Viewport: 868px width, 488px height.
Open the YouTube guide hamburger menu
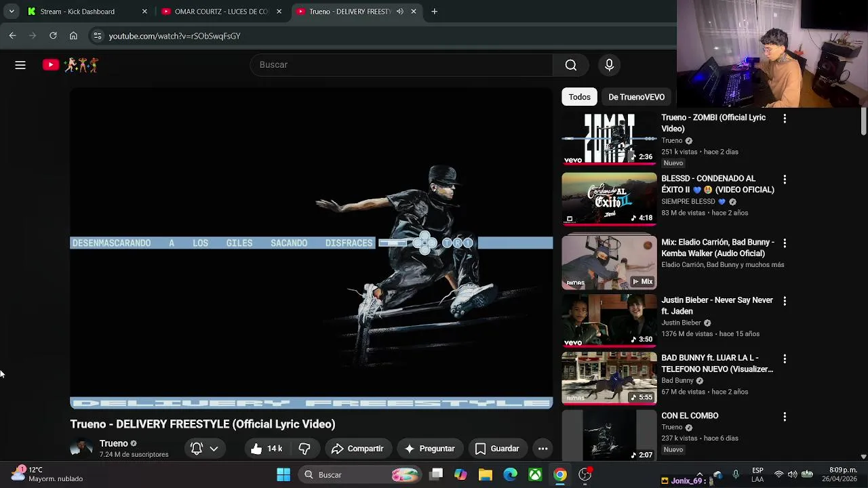(20, 65)
